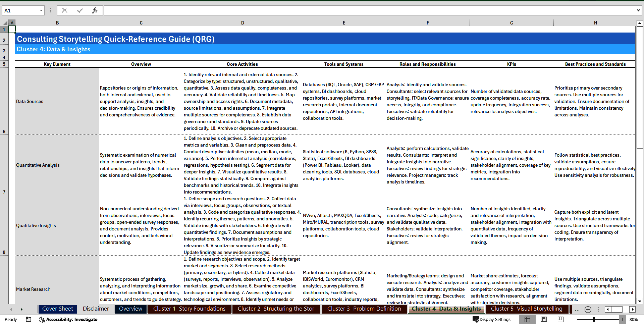Click the Enter checkmark in the formula bar
Screen dimensions: 644x324
(x=79, y=10)
